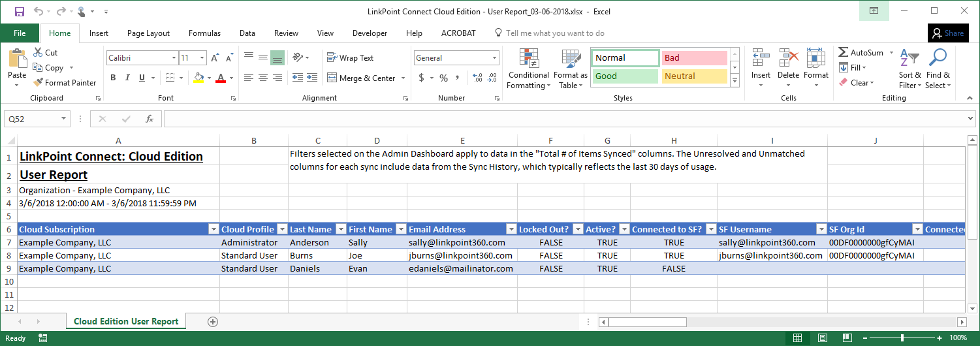Screen dimensions: 980x346
Task: Click the Redo arrow icon
Action: (61, 12)
